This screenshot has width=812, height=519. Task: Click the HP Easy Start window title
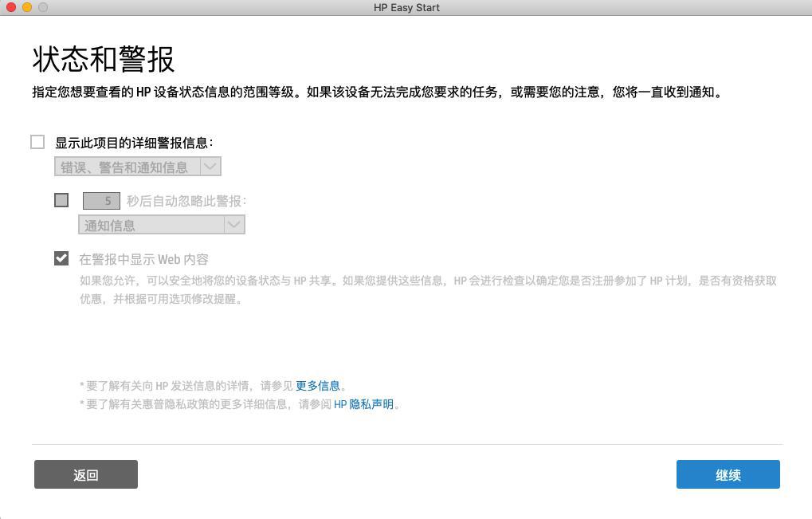pos(406,8)
